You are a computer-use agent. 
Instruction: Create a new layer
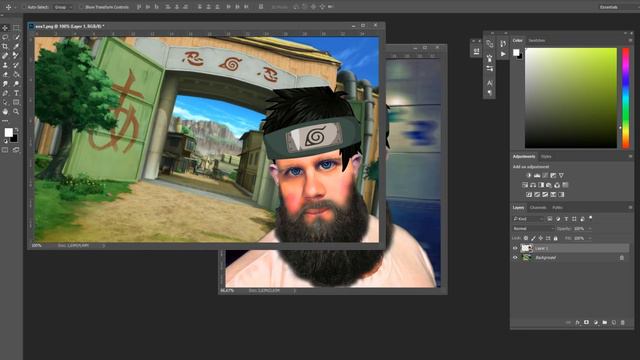coord(613,322)
